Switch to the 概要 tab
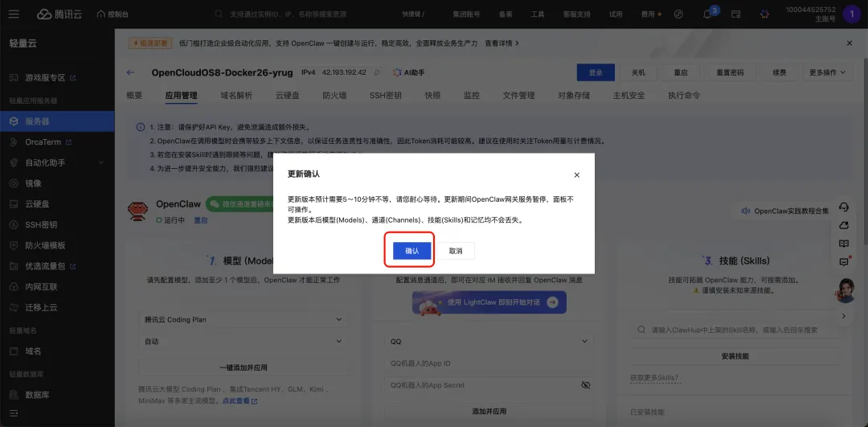 [x=134, y=95]
